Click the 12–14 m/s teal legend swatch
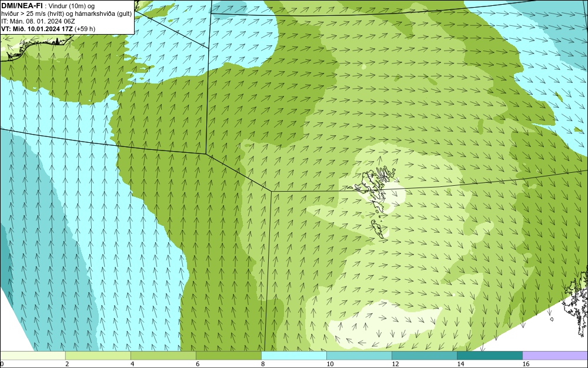The width and height of the screenshot is (588, 368). coord(424,355)
